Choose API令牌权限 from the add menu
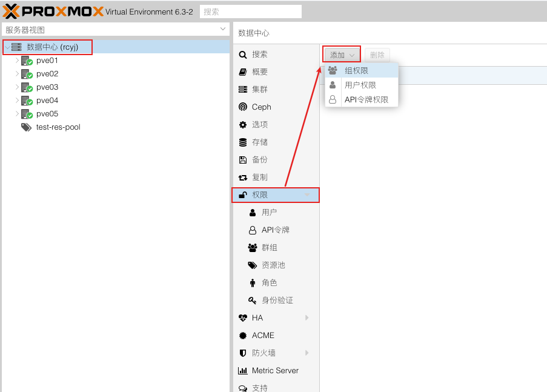The height and width of the screenshot is (392, 547). click(362, 100)
